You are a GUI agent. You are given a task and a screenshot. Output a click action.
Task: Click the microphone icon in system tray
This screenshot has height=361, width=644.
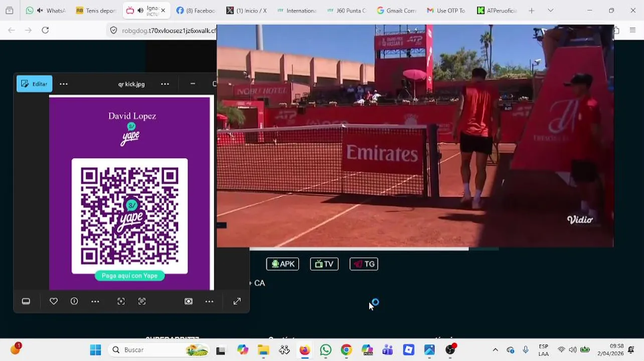pyautogui.click(x=526, y=350)
